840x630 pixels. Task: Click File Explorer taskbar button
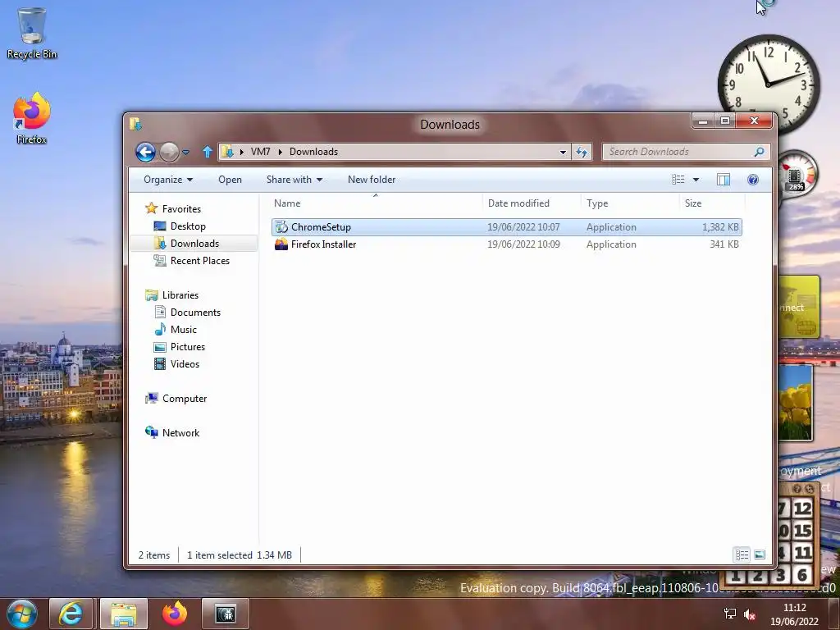[x=123, y=614]
